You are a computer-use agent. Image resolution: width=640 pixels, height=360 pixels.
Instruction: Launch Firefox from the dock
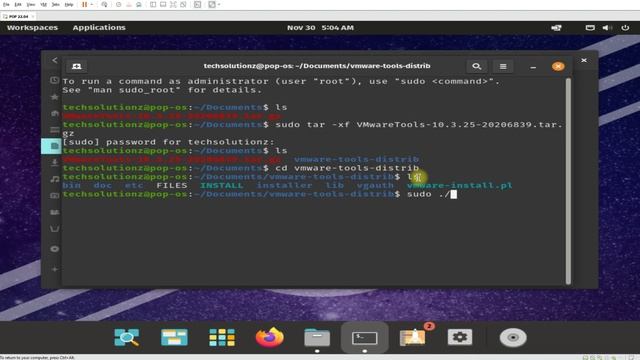coord(269,337)
